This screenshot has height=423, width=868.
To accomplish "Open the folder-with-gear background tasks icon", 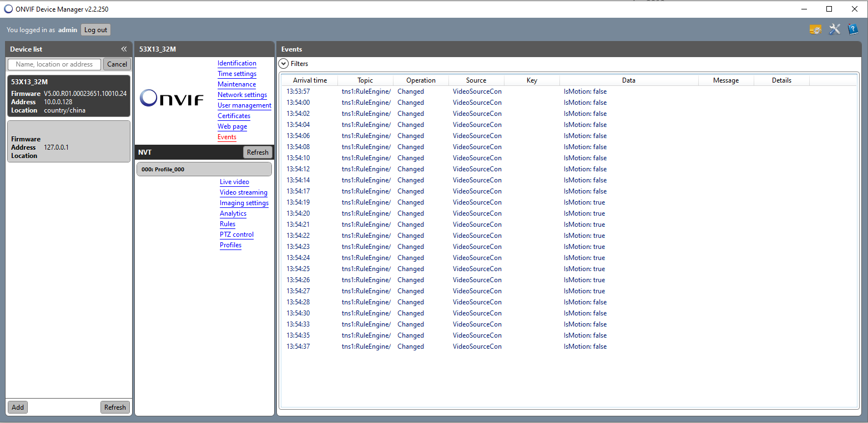I will 815,30.
